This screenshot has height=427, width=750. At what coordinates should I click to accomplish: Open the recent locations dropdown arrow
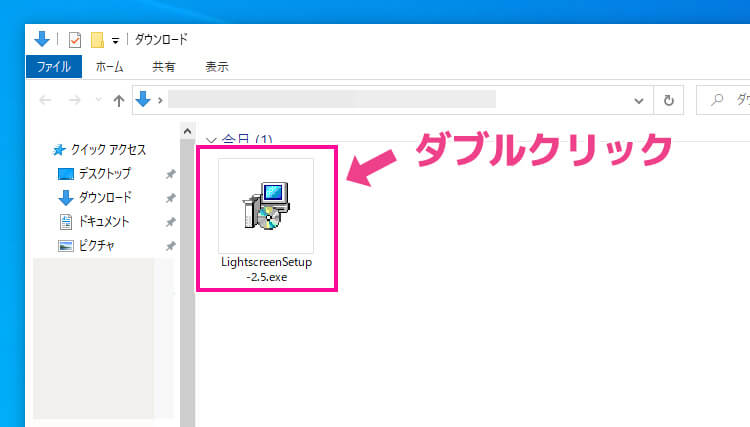pos(95,100)
